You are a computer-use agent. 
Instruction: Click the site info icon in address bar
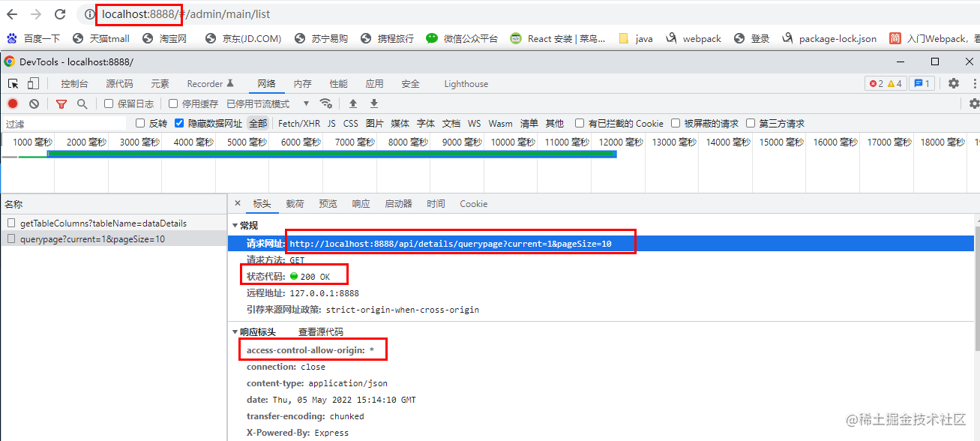coord(90,14)
